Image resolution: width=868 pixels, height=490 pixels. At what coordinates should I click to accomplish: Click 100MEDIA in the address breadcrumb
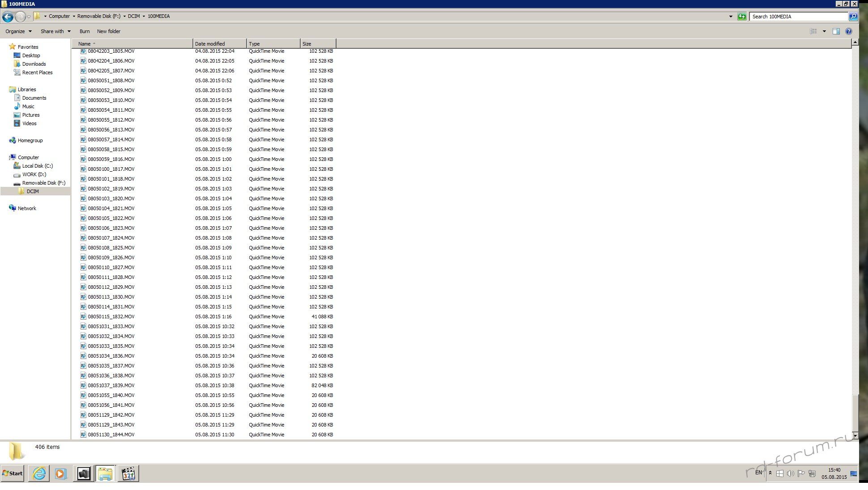click(x=158, y=16)
